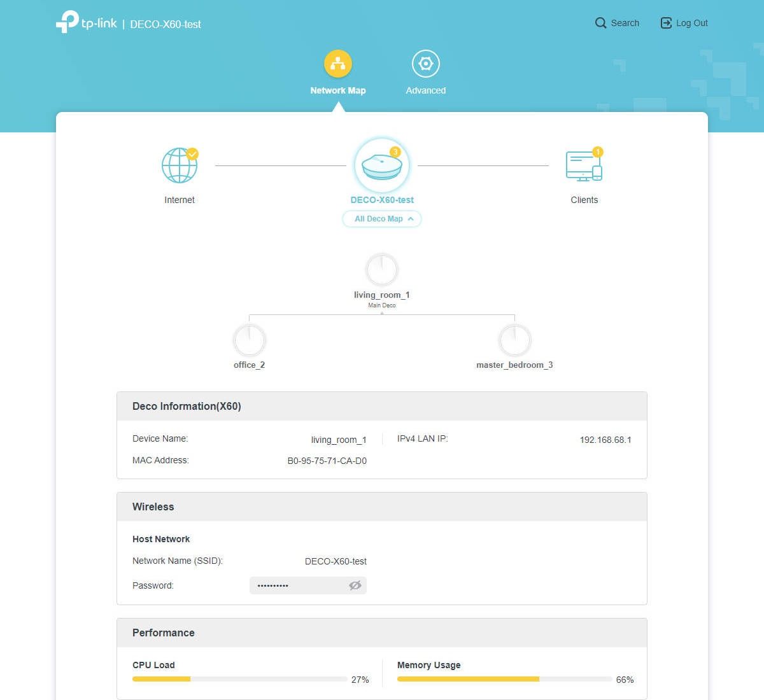Click the 27% CPU load value
The image size is (764, 700).
click(360, 680)
